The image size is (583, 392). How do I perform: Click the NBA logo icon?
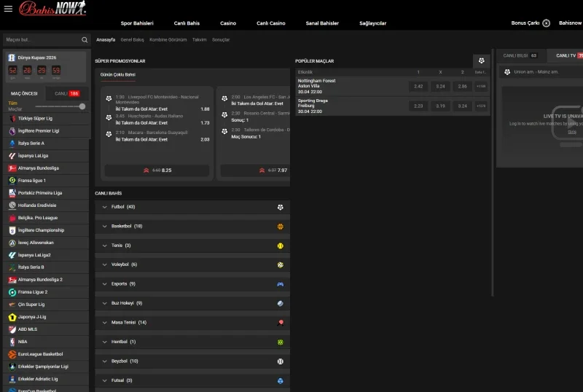[12, 342]
